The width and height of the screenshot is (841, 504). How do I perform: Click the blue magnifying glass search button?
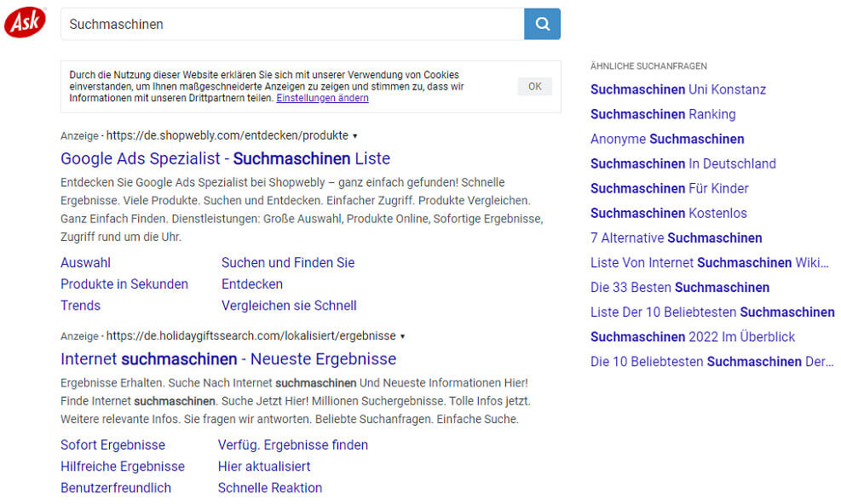tap(542, 24)
